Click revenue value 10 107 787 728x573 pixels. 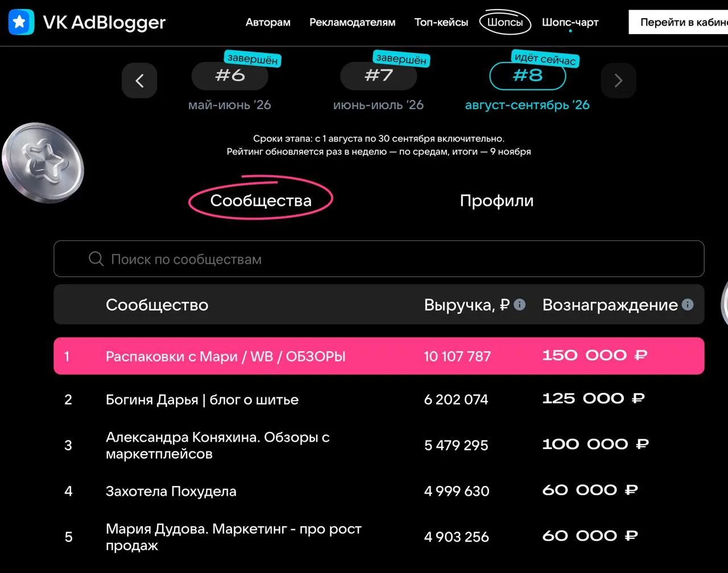coord(457,356)
